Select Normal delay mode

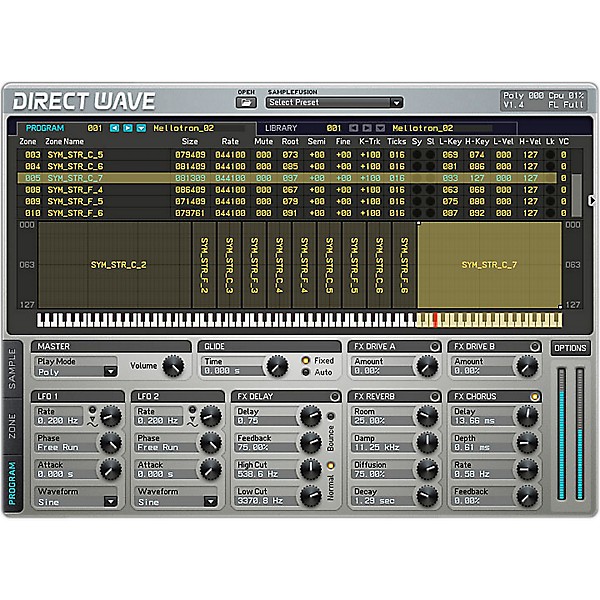[331, 466]
